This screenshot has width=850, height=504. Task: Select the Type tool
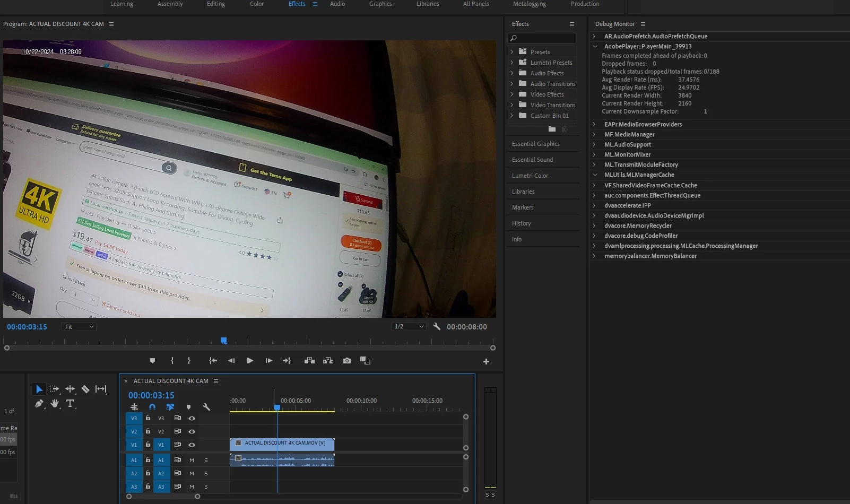[x=70, y=404]
